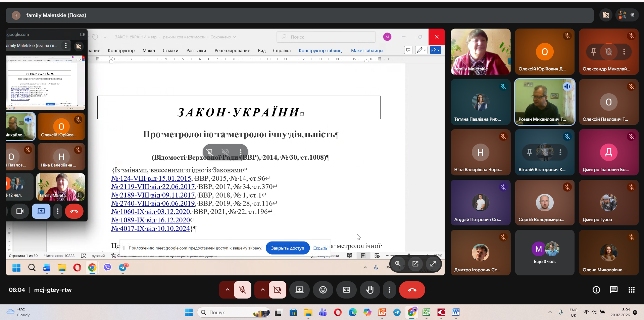Screen dimensions: 644x320
Task: Expand video settings arrow beside camera
Action: (x=263, y=290)
